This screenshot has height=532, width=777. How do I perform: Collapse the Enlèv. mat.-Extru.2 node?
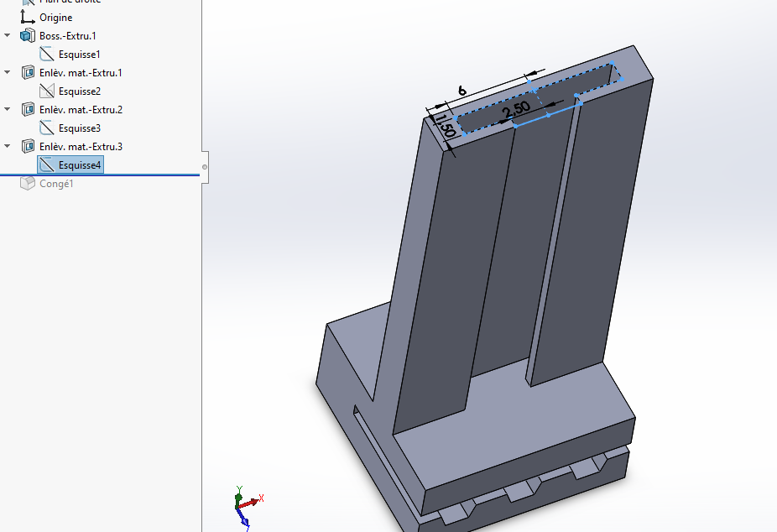[8, 110]
